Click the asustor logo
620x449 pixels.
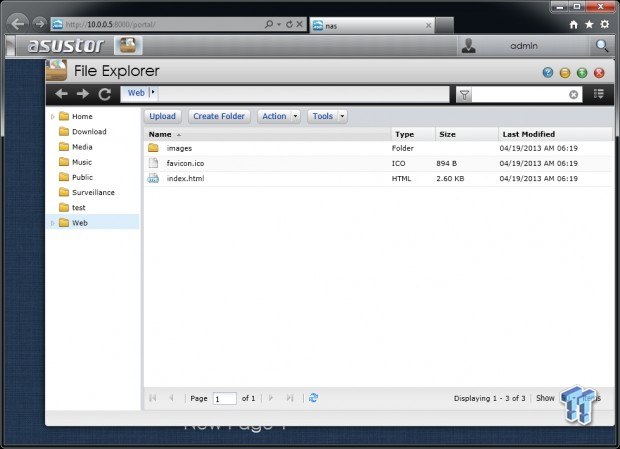[66, 45]
